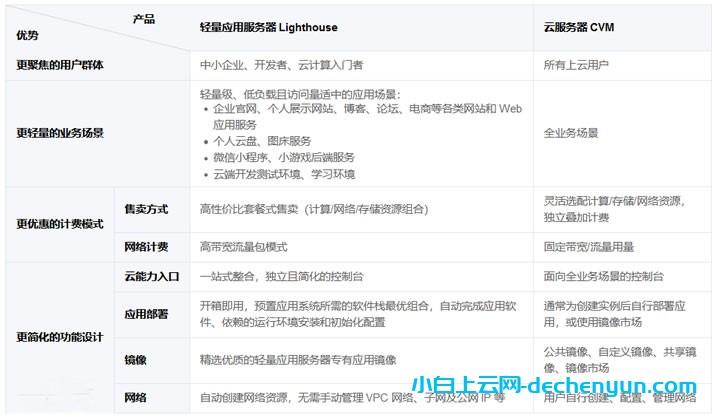Click the '用户自行创建、配置、管理网络' cell
The height and width of the screenshot is (418, 718).
coord(620,398)
